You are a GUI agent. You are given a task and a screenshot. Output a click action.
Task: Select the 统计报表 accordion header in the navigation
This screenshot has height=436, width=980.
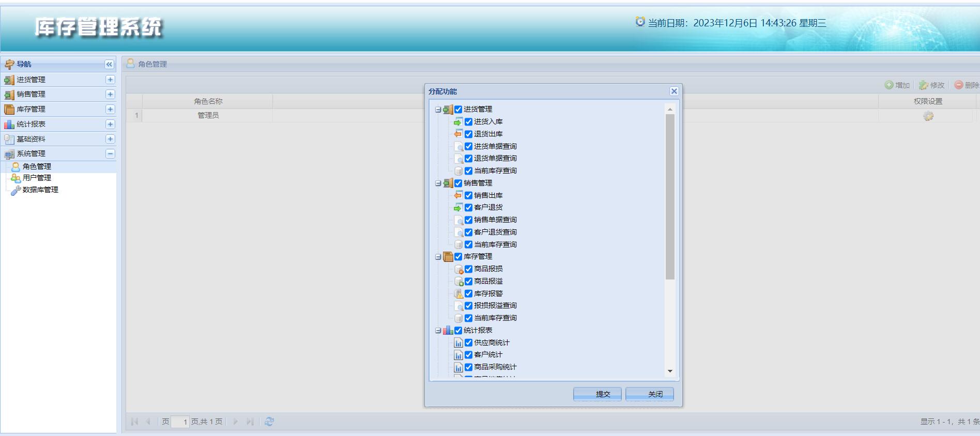[58, 124]
